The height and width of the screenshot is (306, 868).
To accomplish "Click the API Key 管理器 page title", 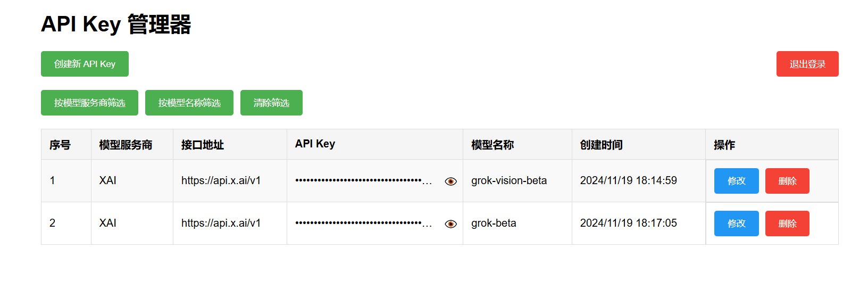I will click(116, 24).
